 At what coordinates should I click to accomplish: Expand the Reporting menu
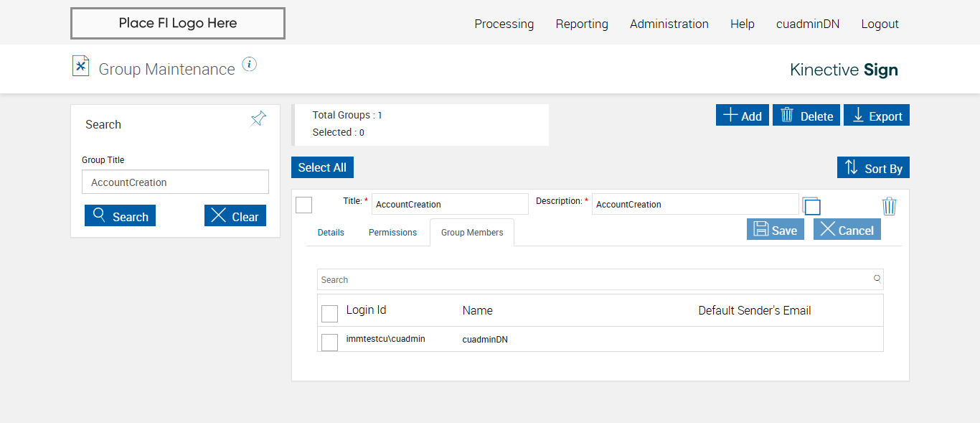tap(582, 24)
